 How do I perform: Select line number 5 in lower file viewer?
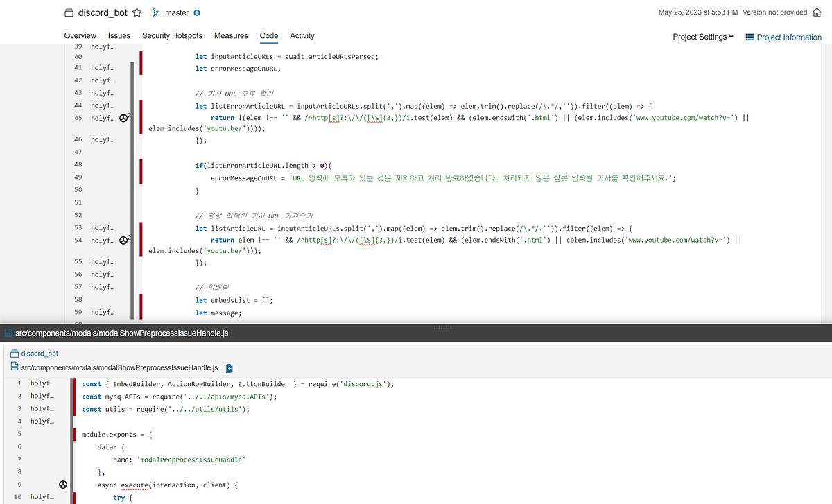tap(19, 434)
